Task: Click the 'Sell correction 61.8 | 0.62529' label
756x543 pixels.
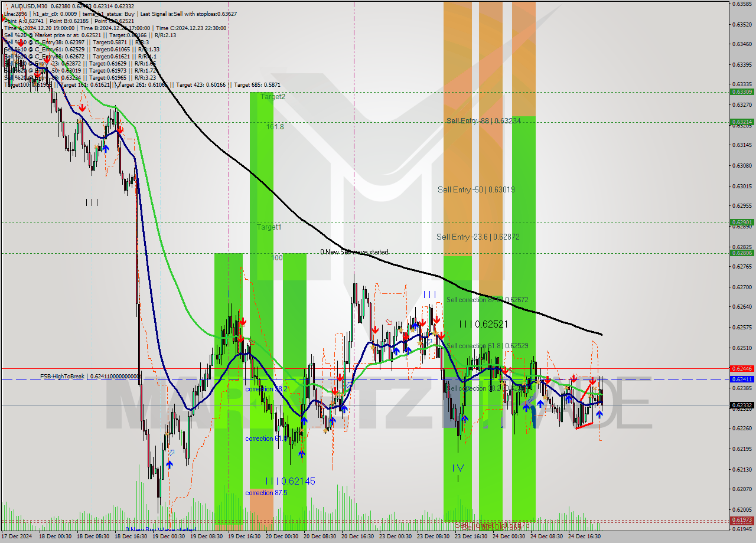Action: pyautogui.click(x=487, y=346)
